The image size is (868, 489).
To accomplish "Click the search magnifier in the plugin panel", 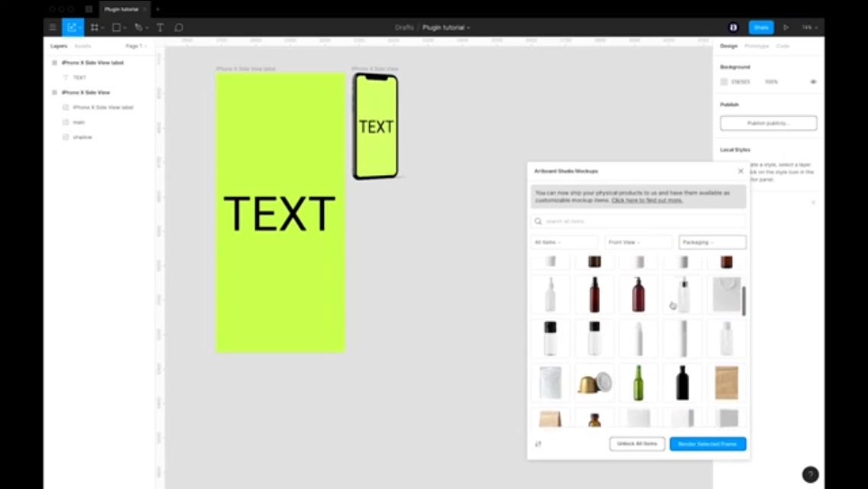I will tap(539, 221).
